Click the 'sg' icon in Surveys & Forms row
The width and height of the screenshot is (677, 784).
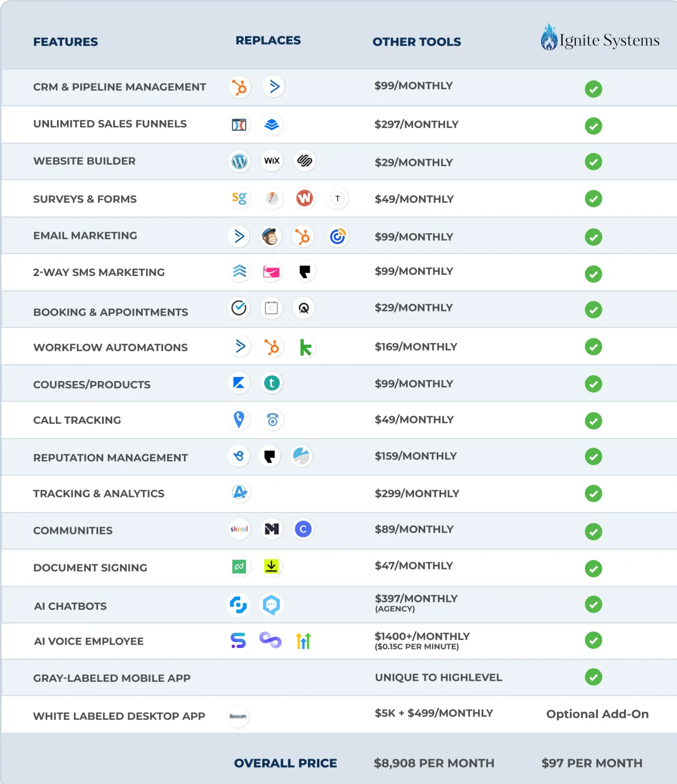tap(239, 198)
